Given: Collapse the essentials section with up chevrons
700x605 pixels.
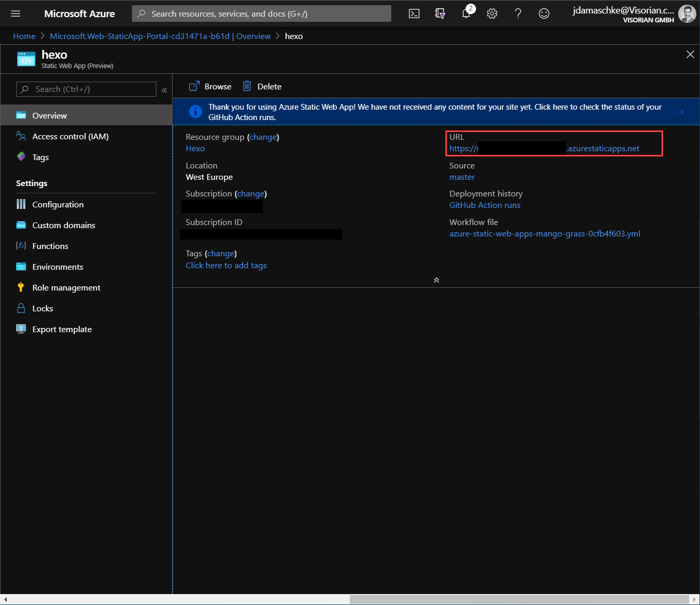Looking at the screenshot, I should [437, 280].
